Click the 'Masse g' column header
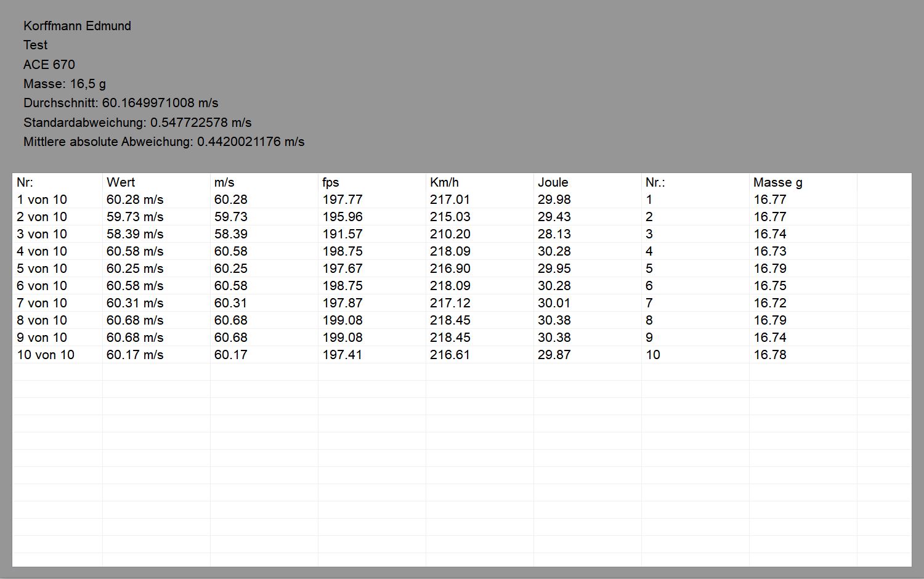Viewport: 924px width, 579px height. [x=777, y=182]
